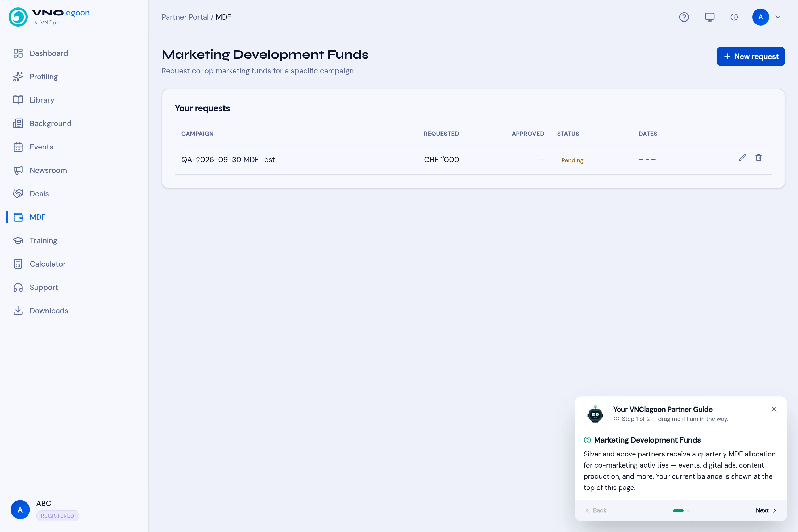Click the Deals handshake icon

tap(18, 194)
